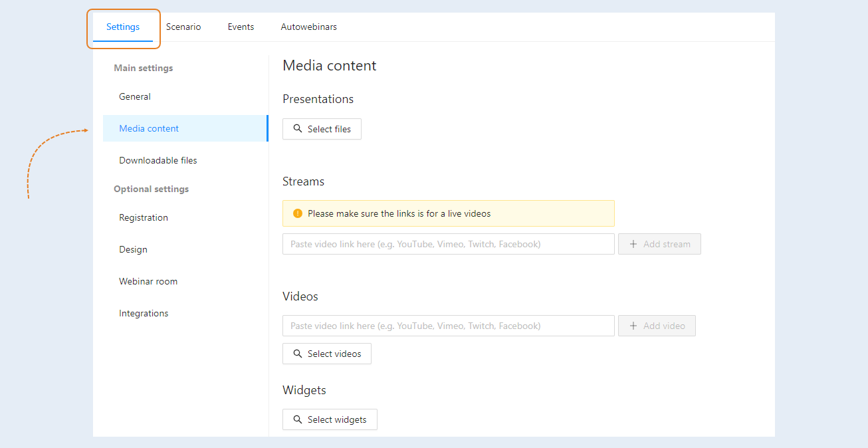Open Integrations settings
This screenshot has height=448, width=868.
coord(185,313)
